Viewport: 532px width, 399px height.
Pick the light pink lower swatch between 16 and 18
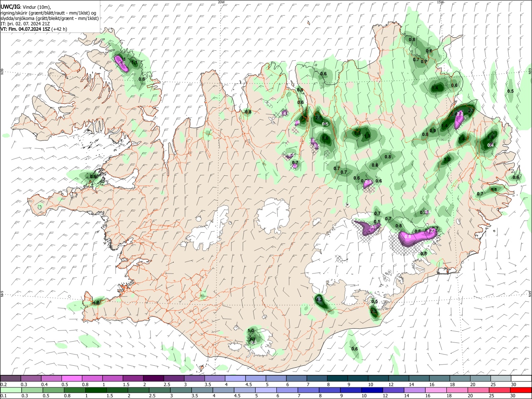click(x=435, y=390)
